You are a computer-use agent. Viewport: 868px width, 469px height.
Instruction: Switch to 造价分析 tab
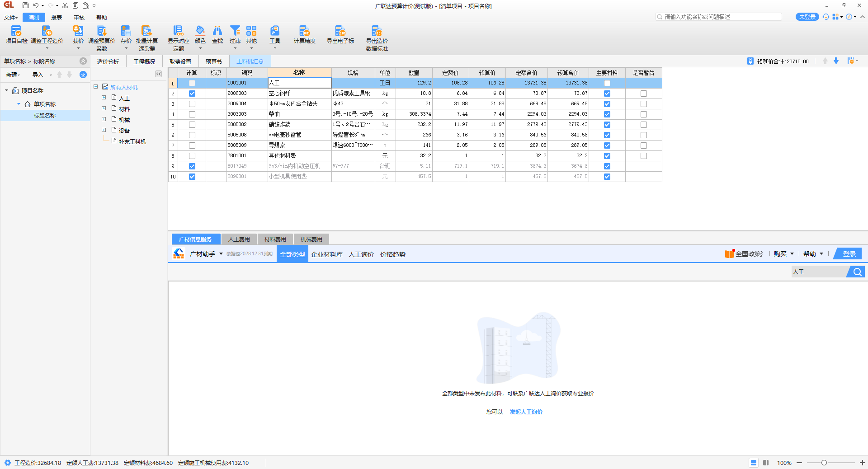click(108, 61)
